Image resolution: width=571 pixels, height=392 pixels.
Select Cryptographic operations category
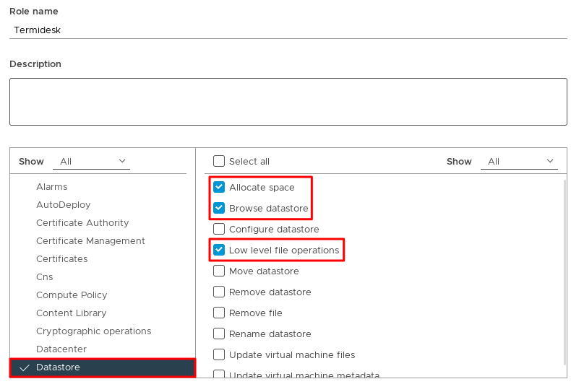tap(93, 331)
